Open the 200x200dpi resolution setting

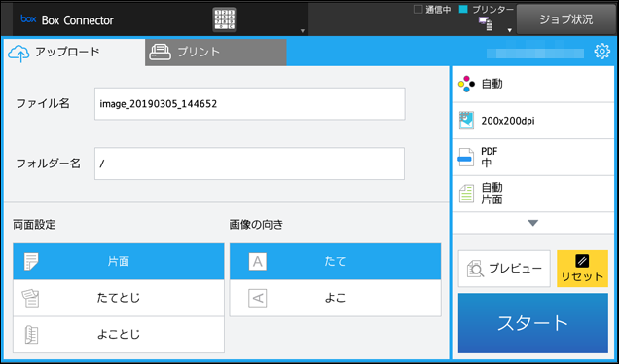point(533,121)
